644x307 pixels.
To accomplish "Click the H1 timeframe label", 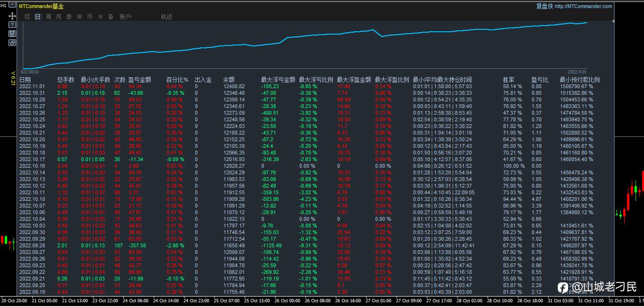I will point(3,6).
